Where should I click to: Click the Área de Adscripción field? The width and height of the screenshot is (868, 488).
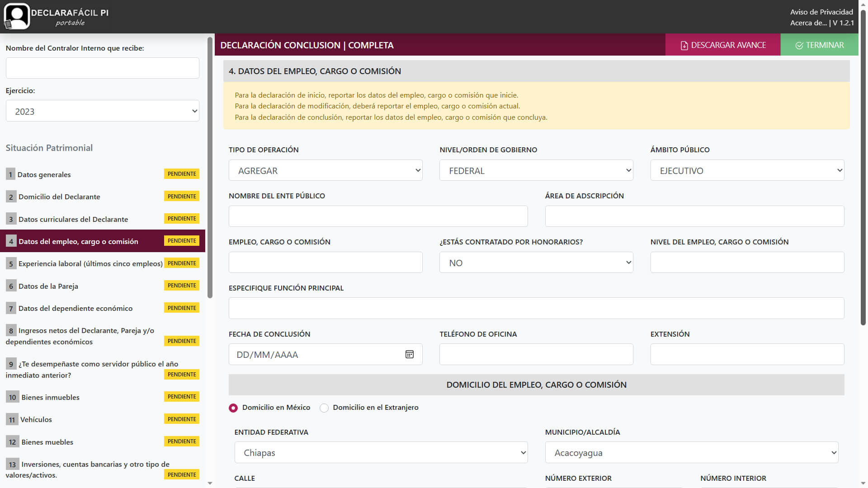[694, 216]
